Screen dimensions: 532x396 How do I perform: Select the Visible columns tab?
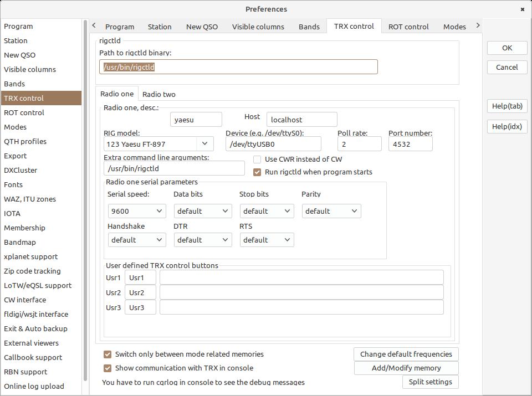click(258, 27)
